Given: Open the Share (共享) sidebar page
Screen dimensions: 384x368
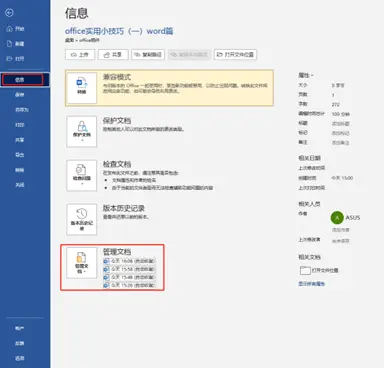Looking at the screenshot, I should 20,140.
